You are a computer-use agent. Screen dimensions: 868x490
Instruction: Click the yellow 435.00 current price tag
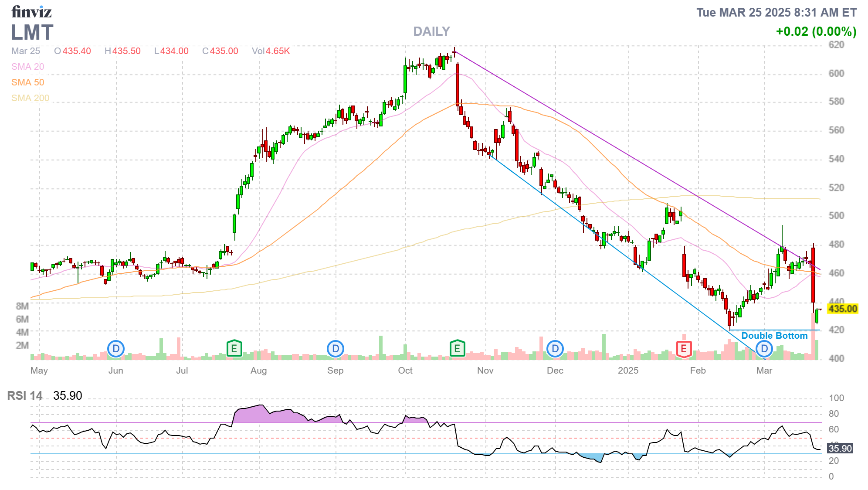(x=842, y=309)
